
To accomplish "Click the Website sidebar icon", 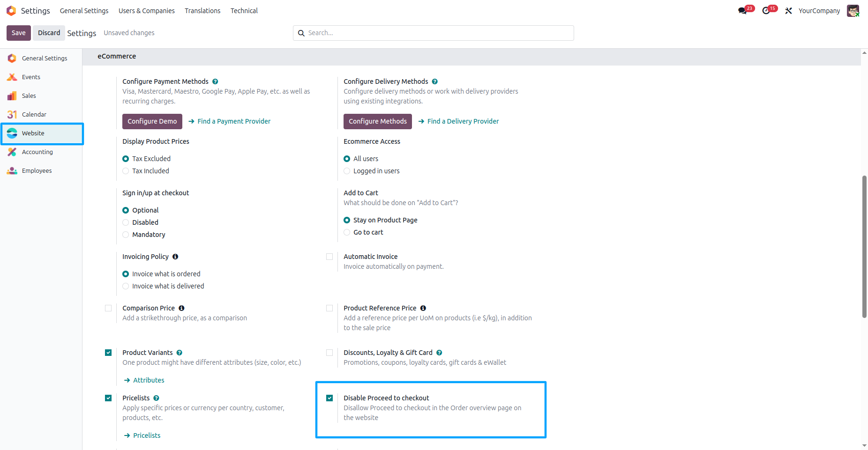I will (x=12, y=133).
